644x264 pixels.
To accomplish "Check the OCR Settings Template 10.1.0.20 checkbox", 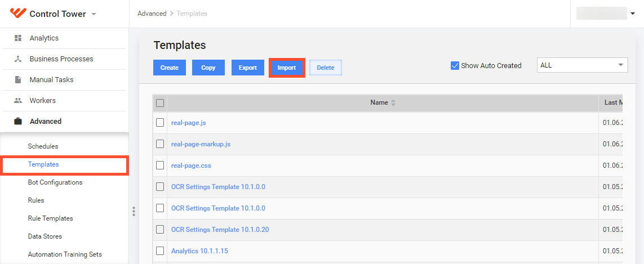I will coord(160,230).
